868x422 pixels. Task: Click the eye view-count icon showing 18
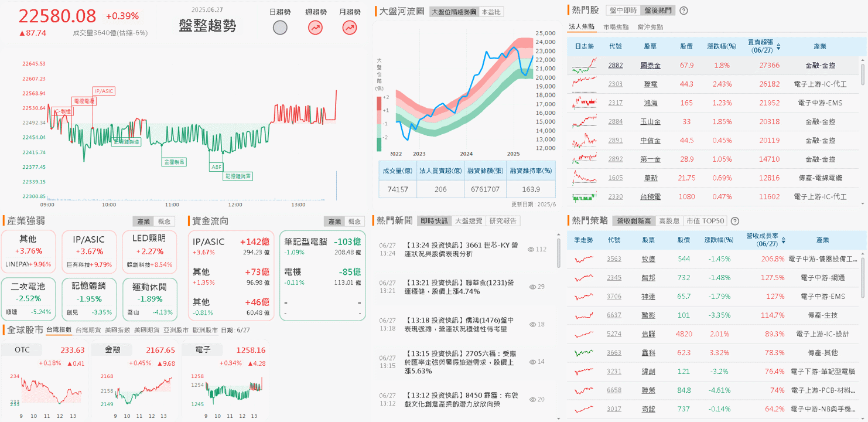pyautogui.click(x=533, y=324)
